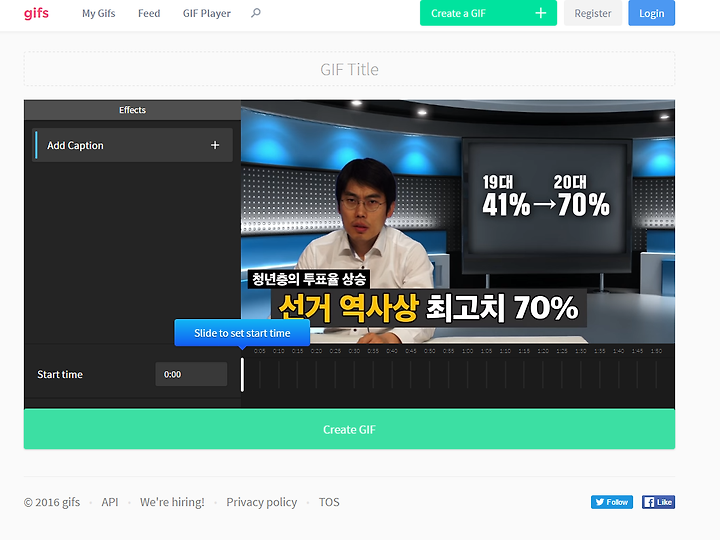Click the plus icon in Create a GIF
The image size is (720, 540).
point(541,13)
